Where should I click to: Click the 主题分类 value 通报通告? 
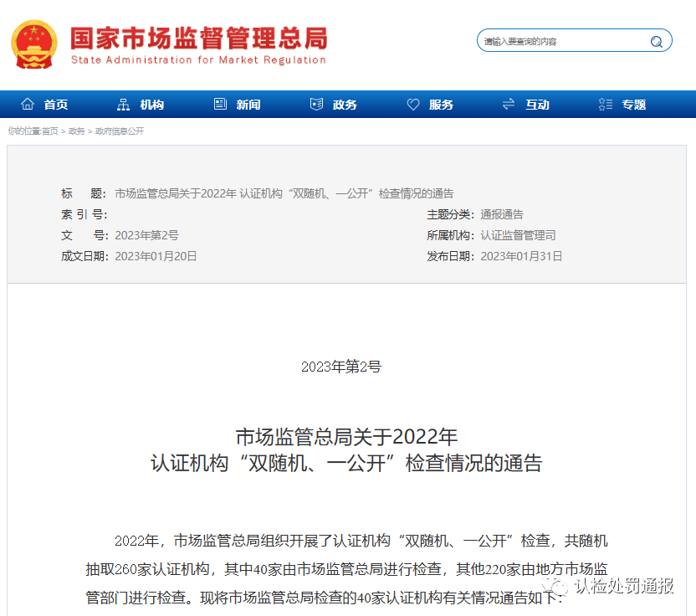(x=502, y=214)
